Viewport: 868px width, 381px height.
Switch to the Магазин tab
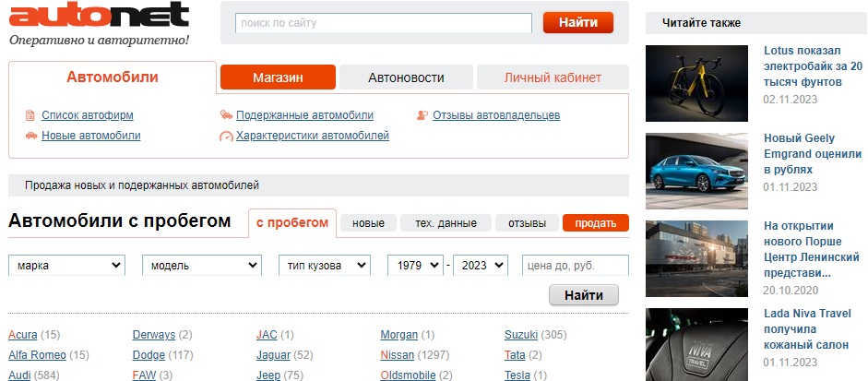(x=278, y=77)
